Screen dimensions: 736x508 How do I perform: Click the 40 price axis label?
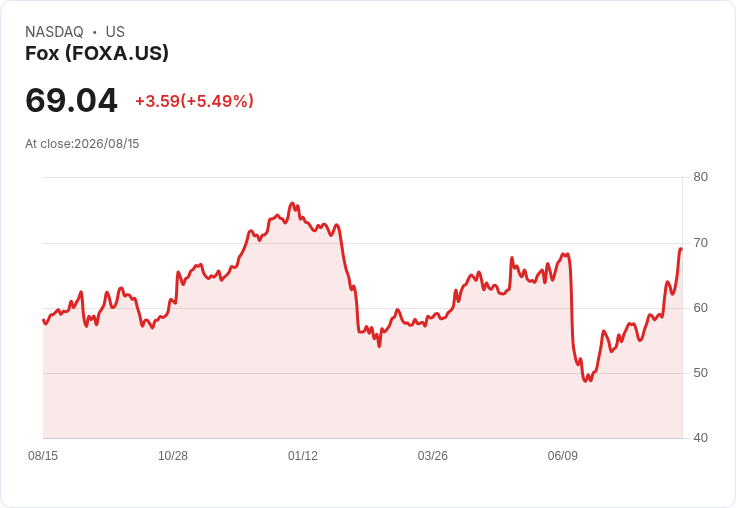pyautogui.click(x=700, y=438)
